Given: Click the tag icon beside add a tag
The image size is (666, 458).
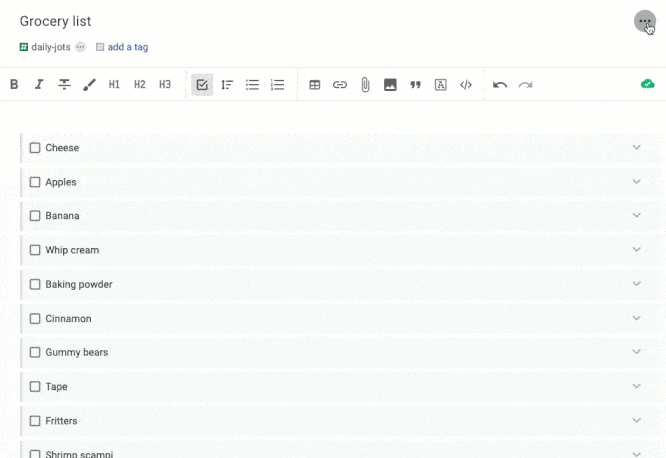Looking at the screenshot, I should 100,47.
